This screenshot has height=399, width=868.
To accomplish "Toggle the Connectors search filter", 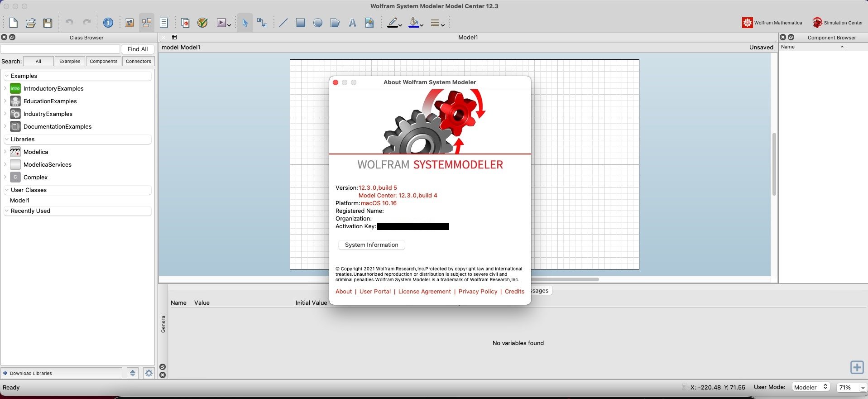I will coord(139,61).
